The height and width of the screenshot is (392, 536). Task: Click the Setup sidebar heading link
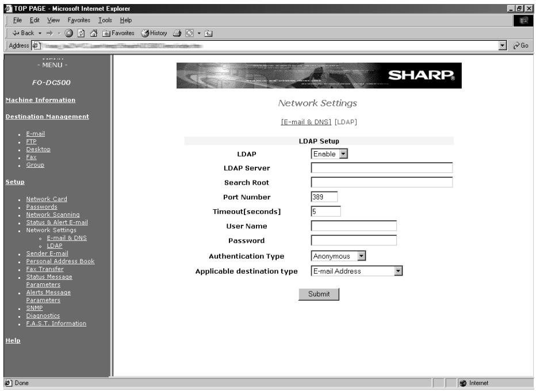[x=15, y=182]
